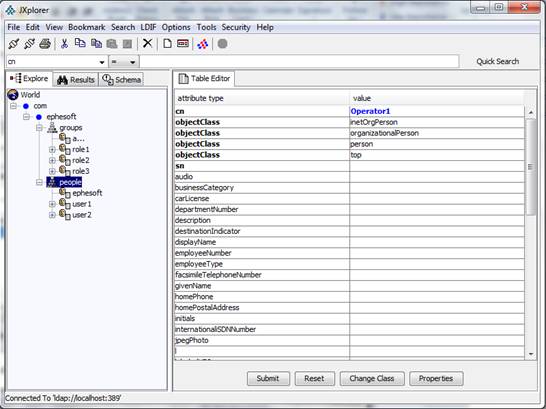The height and width of the screenshot is (409, 546).
Task: Open the equals operator dropdown
Action: pos(133,62)
